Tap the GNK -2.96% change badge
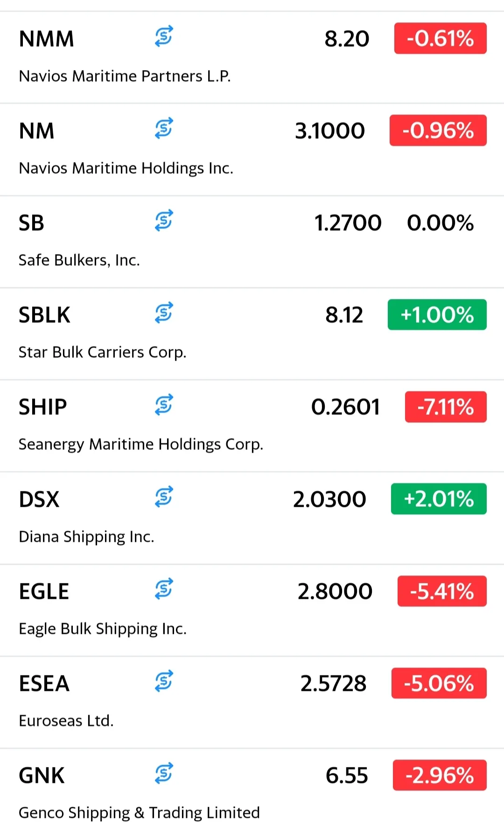Screen dimensions: 504x838 [x=439, y=775]
